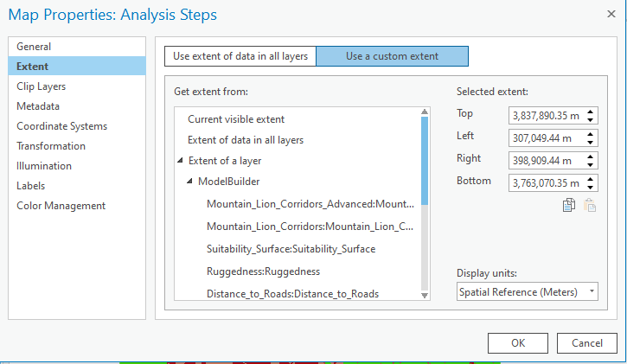Collapse the ModelBuilder group

[x=190, y=182]
